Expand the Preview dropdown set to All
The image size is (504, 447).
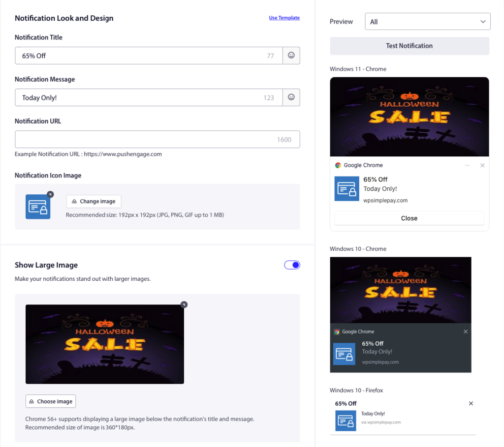tap(427, 22)
